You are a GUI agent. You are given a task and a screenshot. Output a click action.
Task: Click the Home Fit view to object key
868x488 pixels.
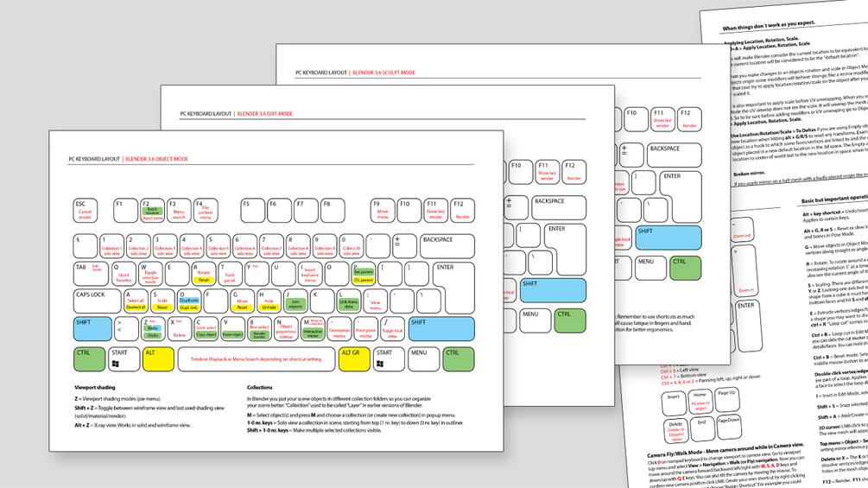point(700,402)
